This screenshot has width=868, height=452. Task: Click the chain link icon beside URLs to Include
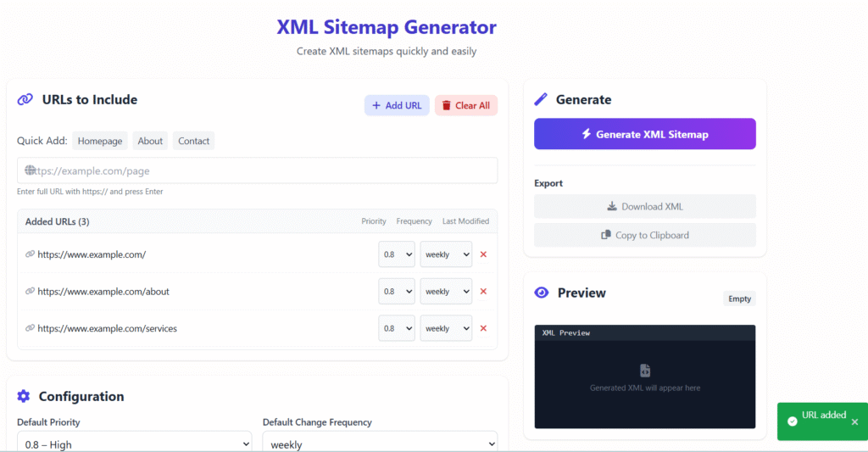tap(25, 100)
